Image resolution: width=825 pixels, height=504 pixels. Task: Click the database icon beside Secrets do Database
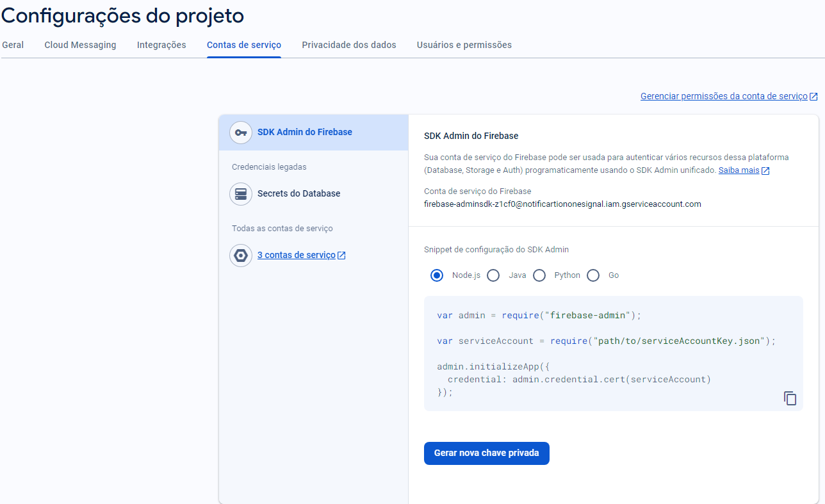click(241, 194)
